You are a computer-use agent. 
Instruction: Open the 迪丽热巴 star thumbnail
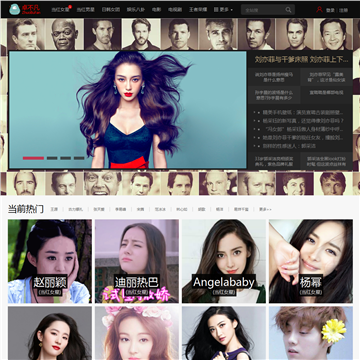tap(137, 261)
